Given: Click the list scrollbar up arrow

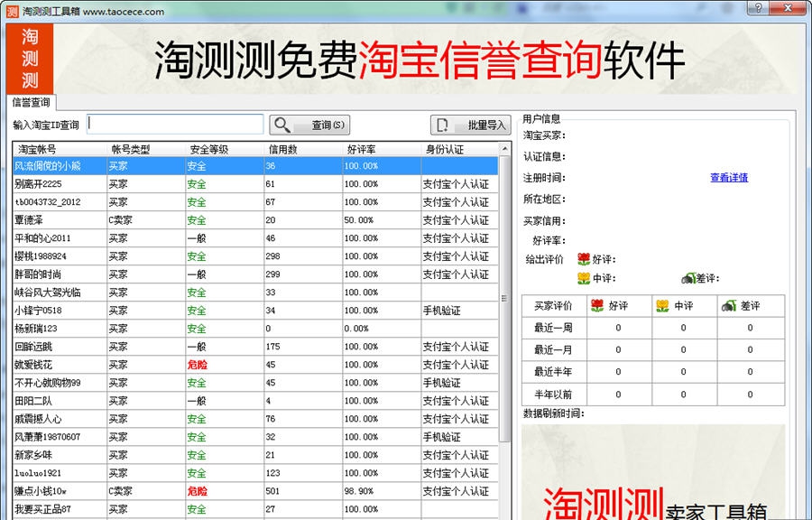Looking at the screenshot, I should pyautogui.click(x=504, y=149).
